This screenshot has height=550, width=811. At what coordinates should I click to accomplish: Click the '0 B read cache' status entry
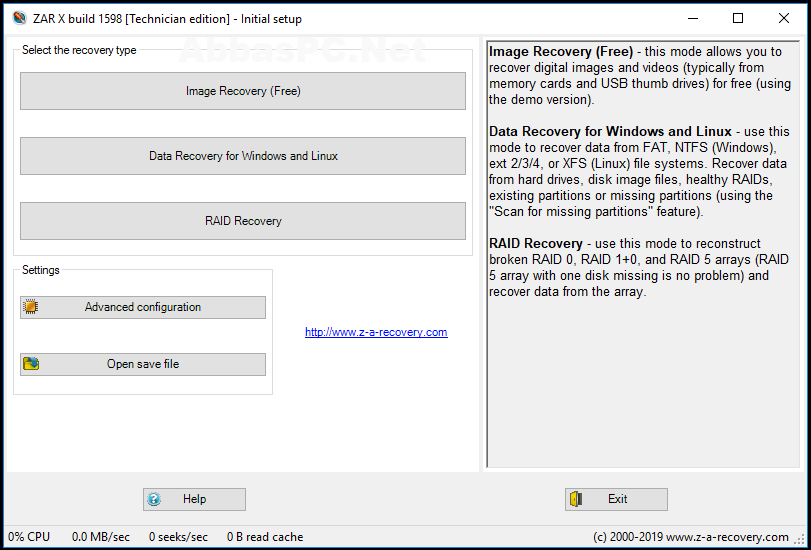pyautogui.click(x=265, y=537)
